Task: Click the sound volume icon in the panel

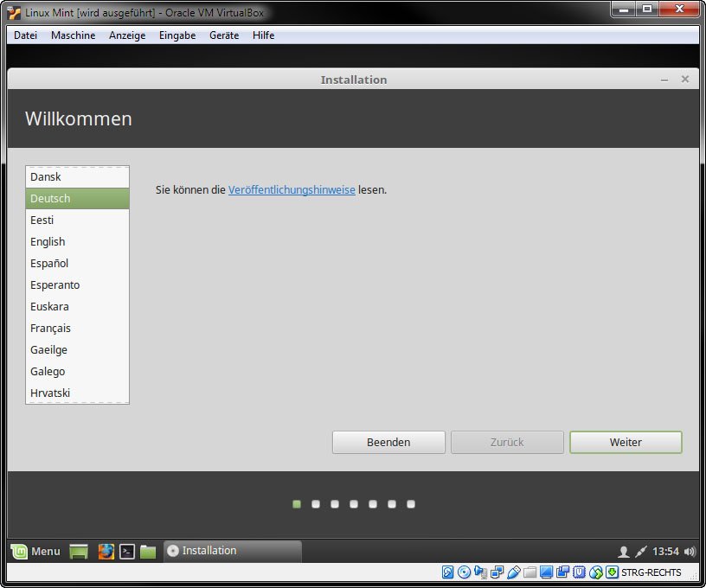Action: coord(690,552)
